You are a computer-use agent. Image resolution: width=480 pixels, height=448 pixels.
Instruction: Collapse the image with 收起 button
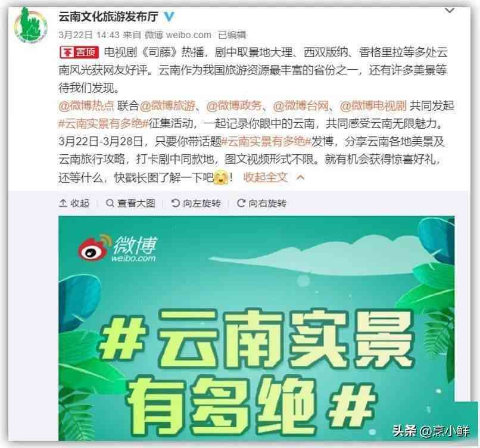pos(74,203)
